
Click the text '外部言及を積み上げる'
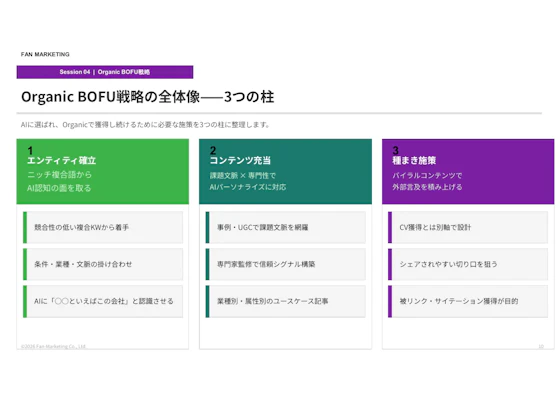pos(427,187)
